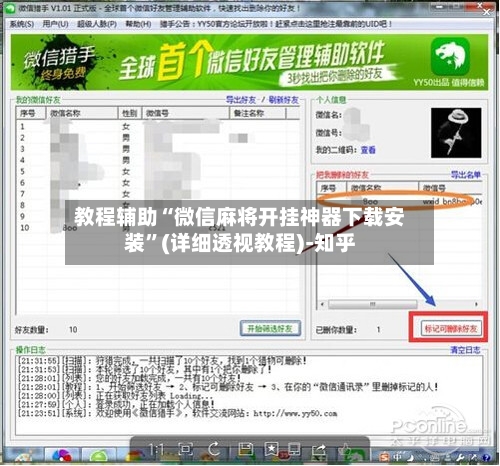Click the 微信号 header in 把我删除的好友 list

[450, 188]
